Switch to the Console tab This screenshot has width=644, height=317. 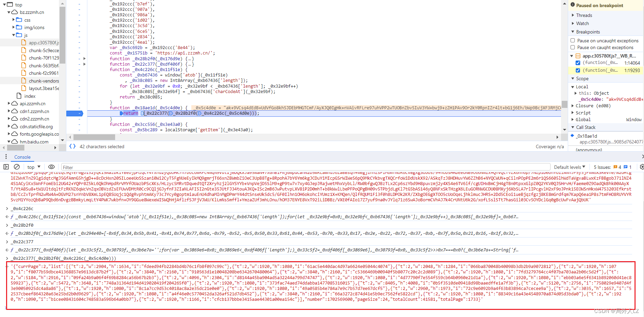22,157
